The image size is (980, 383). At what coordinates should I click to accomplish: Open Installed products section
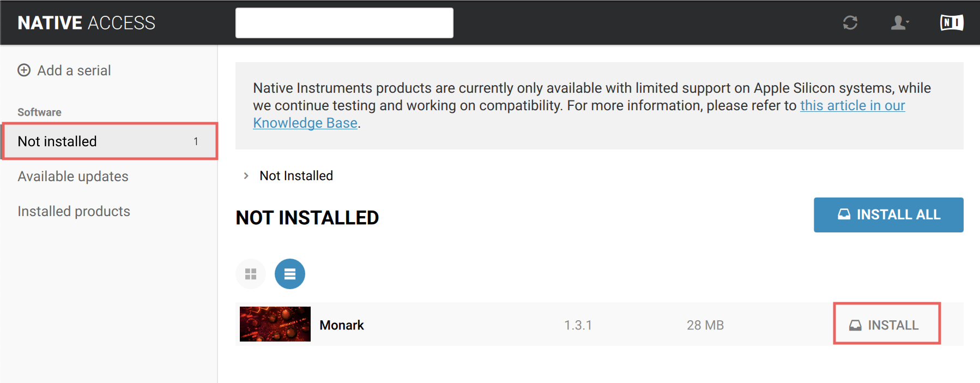coord(74,211)
